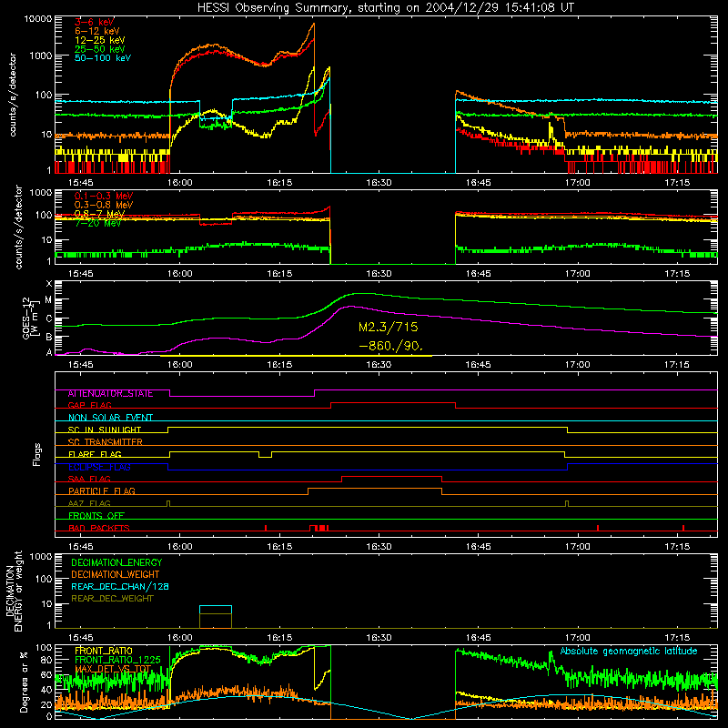The height and width of the screenshot is (728, 728).
Task: Click the DECIMATION_ENERGY legend label
Action: [116, 562]
